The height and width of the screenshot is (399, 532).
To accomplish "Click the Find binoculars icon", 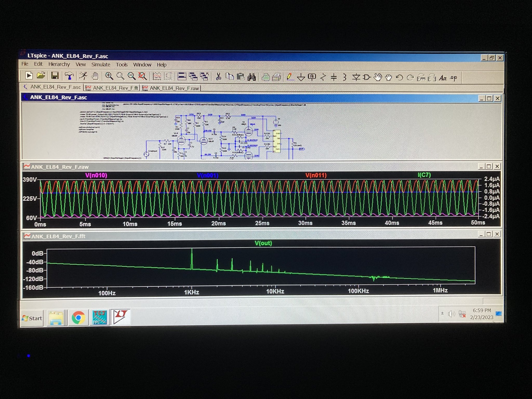I will click(252, 77).
